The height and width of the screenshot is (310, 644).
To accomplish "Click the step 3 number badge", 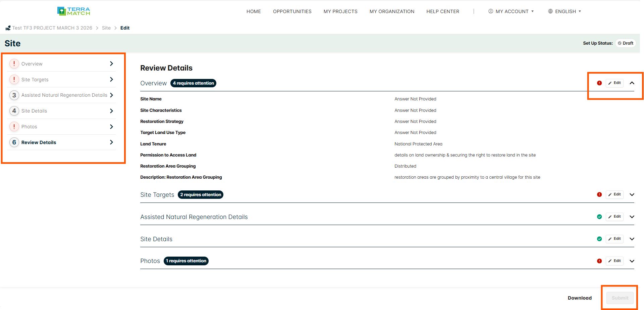I will tap(14, 95).
